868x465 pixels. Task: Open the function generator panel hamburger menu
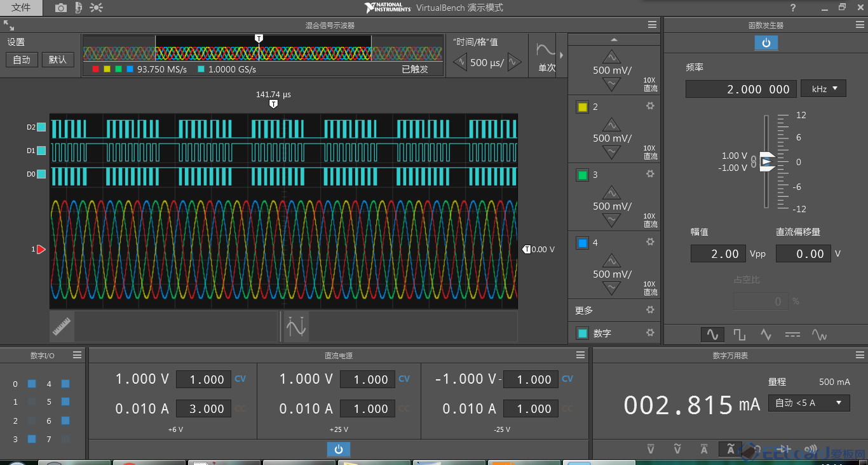tap(859, 25)
